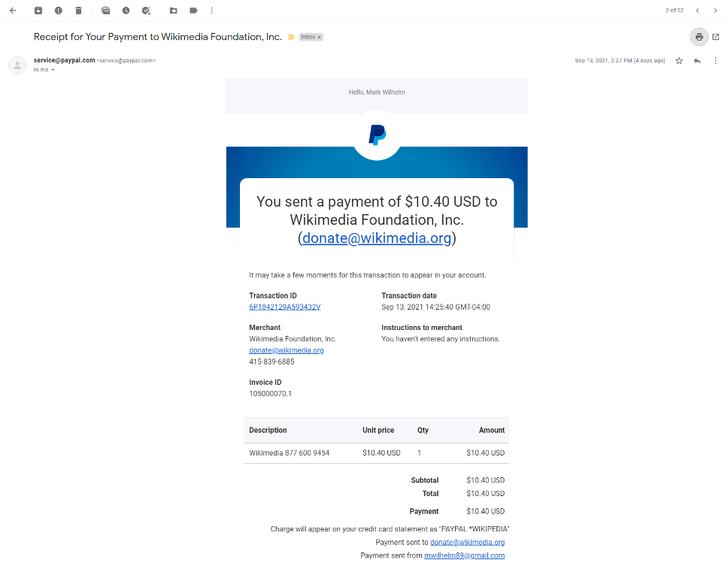Print this email with the printer icon

tap(699, 37)
